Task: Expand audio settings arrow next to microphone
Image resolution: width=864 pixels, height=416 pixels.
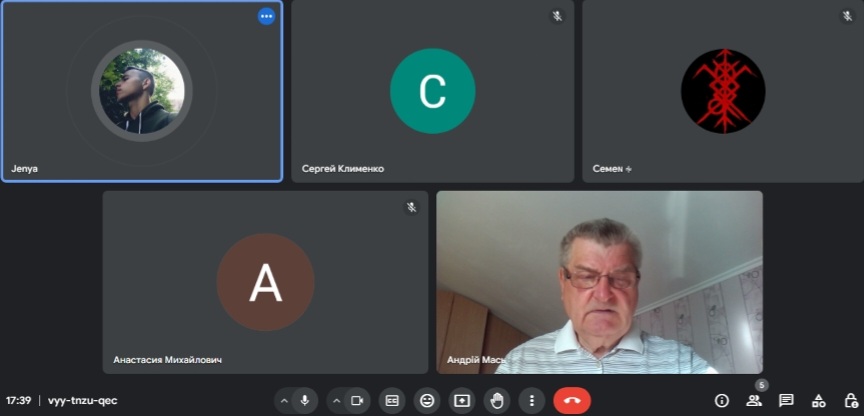Action: point(284,401)
